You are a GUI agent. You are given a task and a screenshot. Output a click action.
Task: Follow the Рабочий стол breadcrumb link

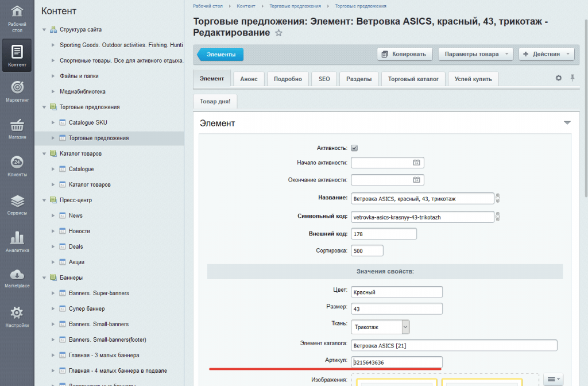(x=208, y=6)
